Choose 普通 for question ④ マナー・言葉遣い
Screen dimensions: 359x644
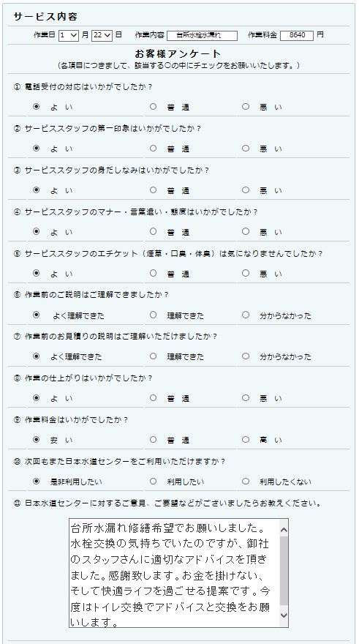(153, 231)
